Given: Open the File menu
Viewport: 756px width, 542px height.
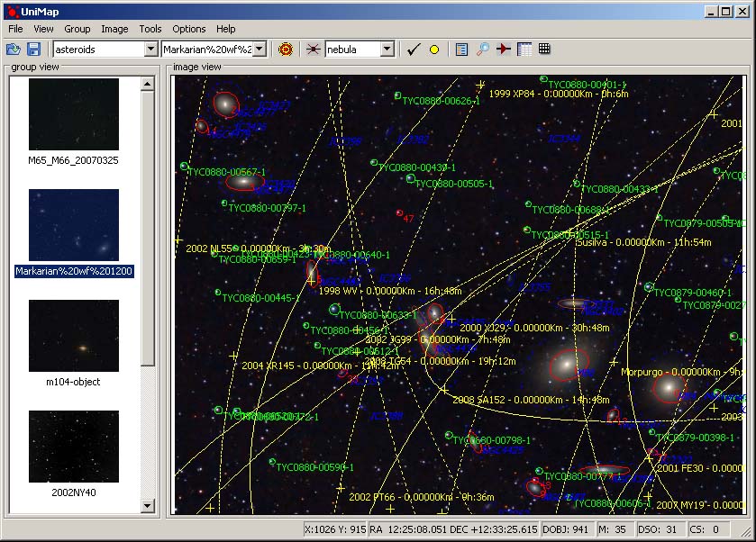Looking at the screenshot, I should tap(15, 29).
